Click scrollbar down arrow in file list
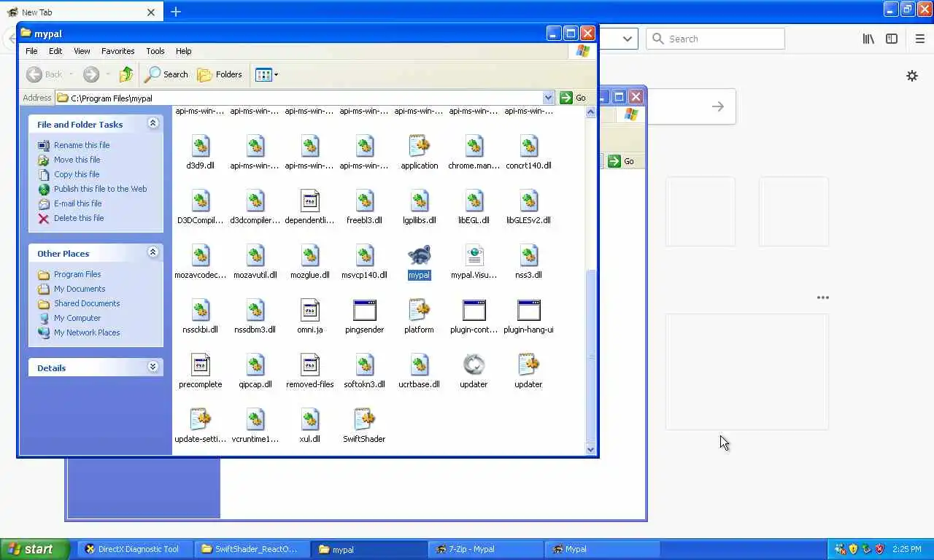The image size is (934, 560). 591,449
